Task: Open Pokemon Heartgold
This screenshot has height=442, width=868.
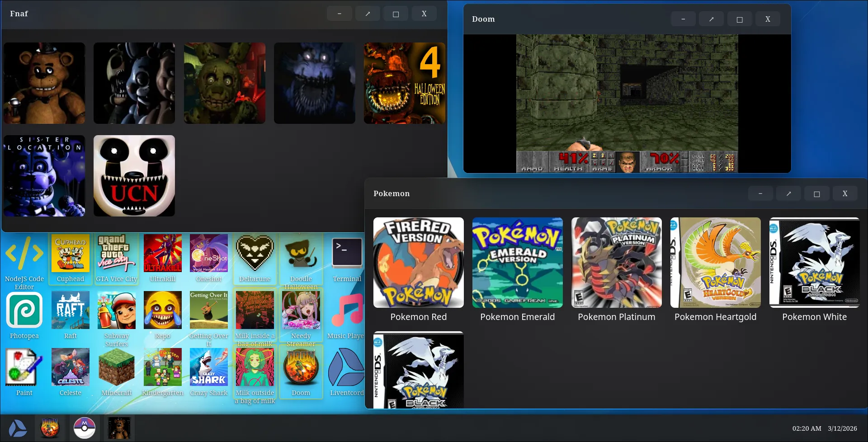Action: [x=715, y=262]
